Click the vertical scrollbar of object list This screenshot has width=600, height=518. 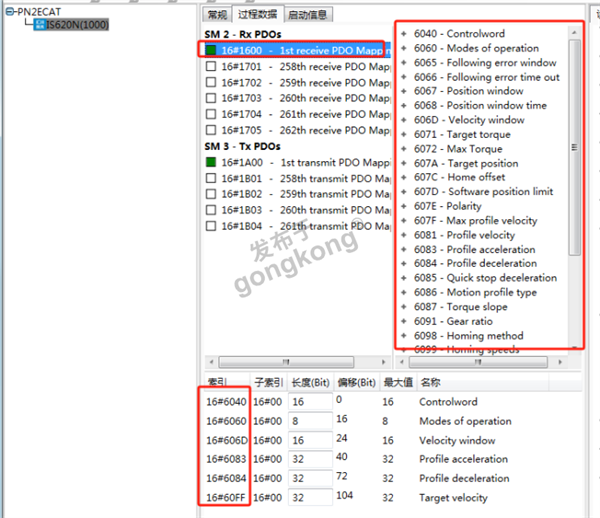(x=574, y=147)
